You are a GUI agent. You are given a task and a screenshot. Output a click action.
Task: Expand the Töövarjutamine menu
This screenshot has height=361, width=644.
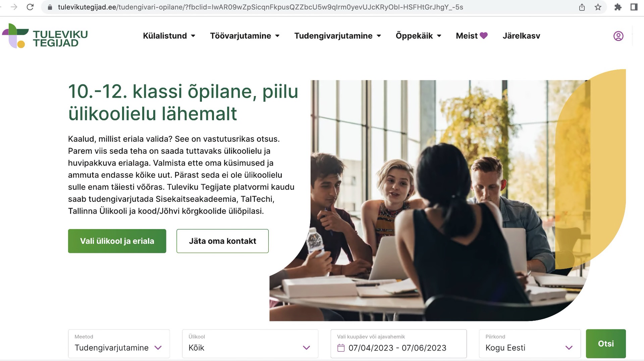tap(245, 36)
